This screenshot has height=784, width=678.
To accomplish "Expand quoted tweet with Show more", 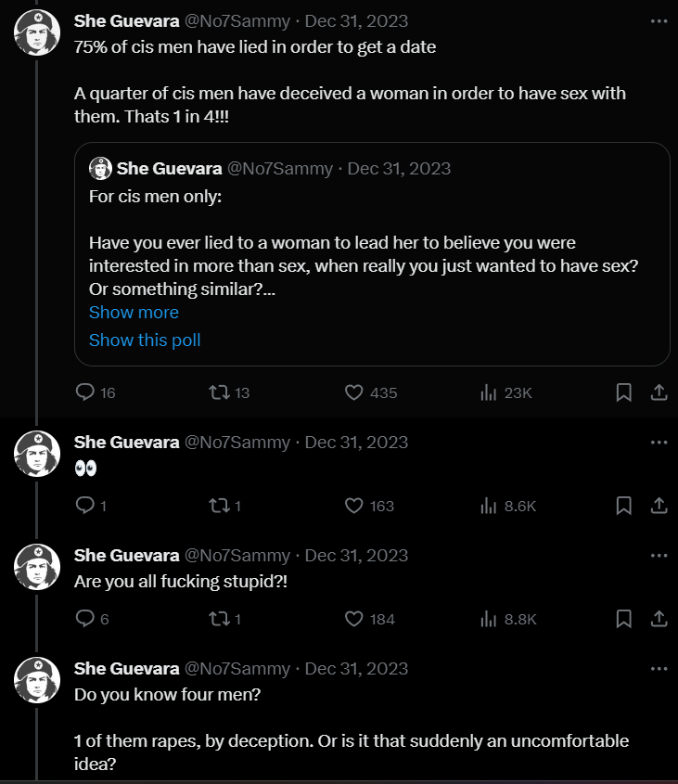I will click(x=134, y=313).
